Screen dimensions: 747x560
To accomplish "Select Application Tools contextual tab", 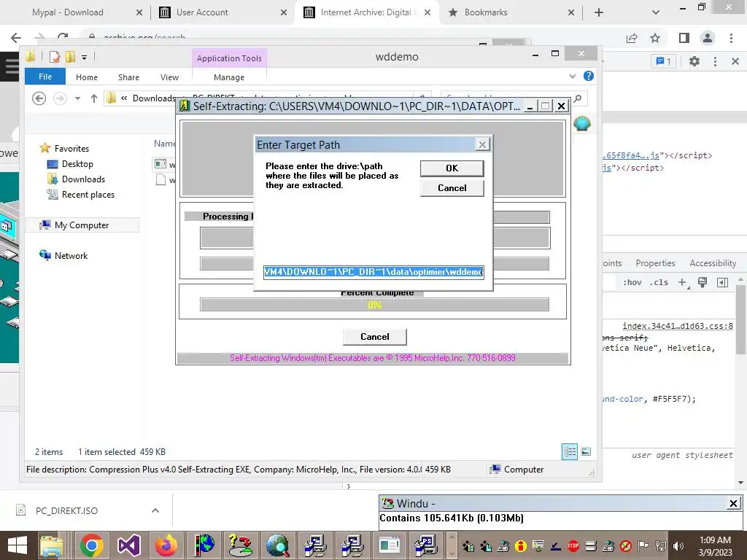I will (229, 58).
